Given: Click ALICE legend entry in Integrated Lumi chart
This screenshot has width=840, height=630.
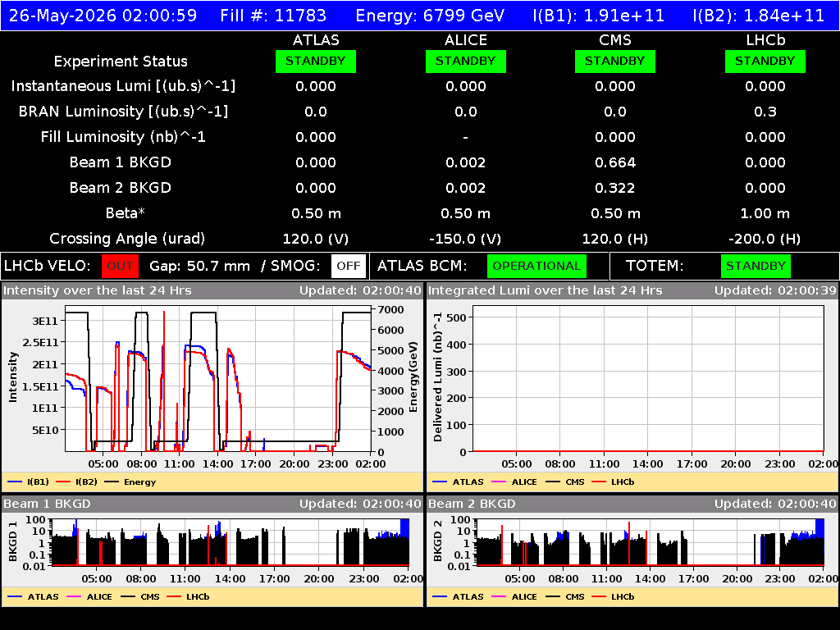Looking at the screenshot, I should 514,482.
